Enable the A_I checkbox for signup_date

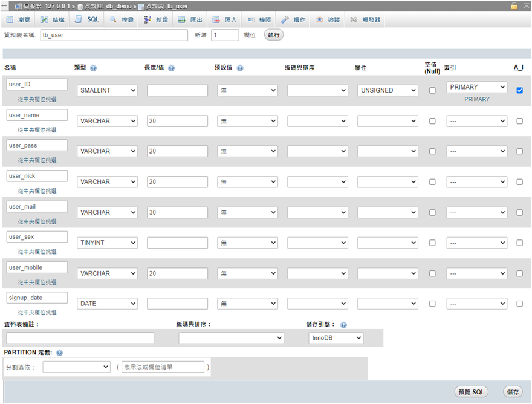(x=519, y=304)
